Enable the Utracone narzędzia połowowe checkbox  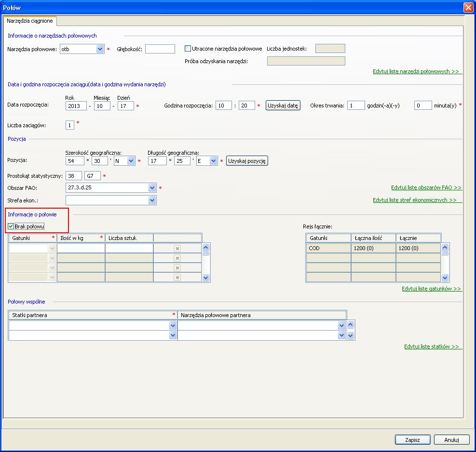(188, 49)
